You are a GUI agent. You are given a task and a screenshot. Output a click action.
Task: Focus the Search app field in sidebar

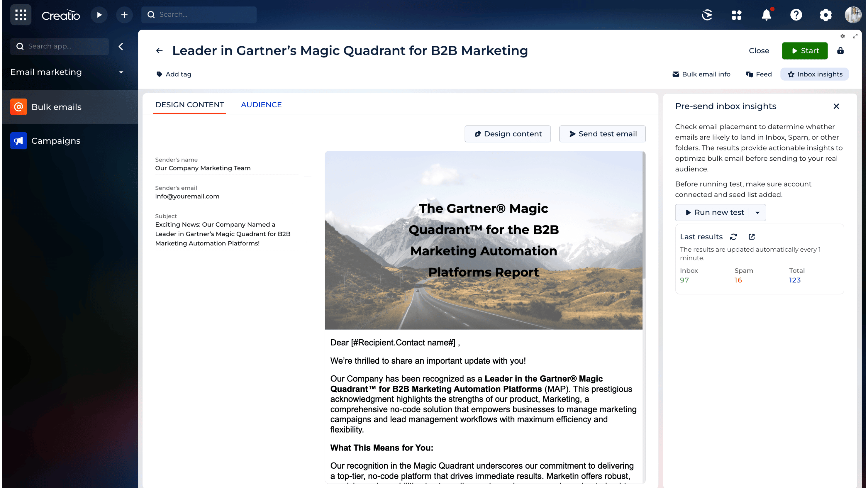coord(59,47)
